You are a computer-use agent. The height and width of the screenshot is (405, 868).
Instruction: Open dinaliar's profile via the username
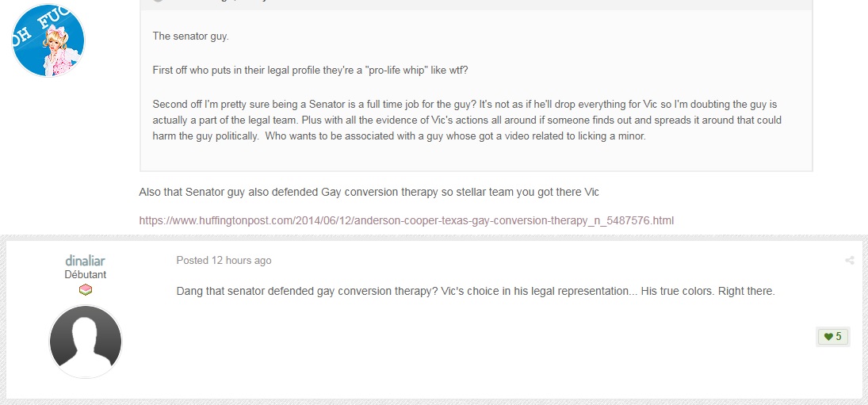pos(86,260)
